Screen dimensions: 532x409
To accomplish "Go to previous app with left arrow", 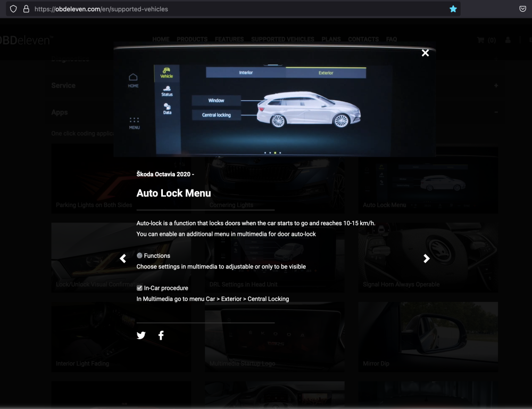I will tap(123, 258).
